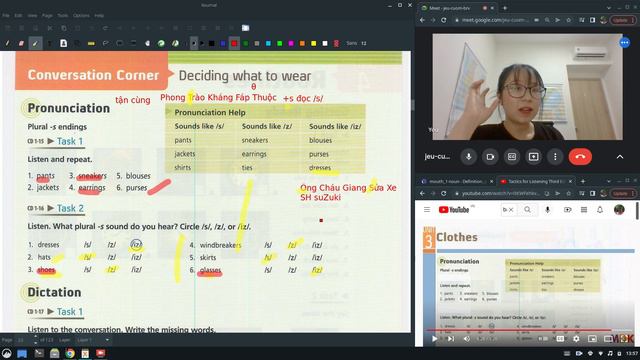Mute microphone in Google Meet
Image resolution: width=640 pixels, height=360 pixels.
pyautogui.click(x=469, y=157)
